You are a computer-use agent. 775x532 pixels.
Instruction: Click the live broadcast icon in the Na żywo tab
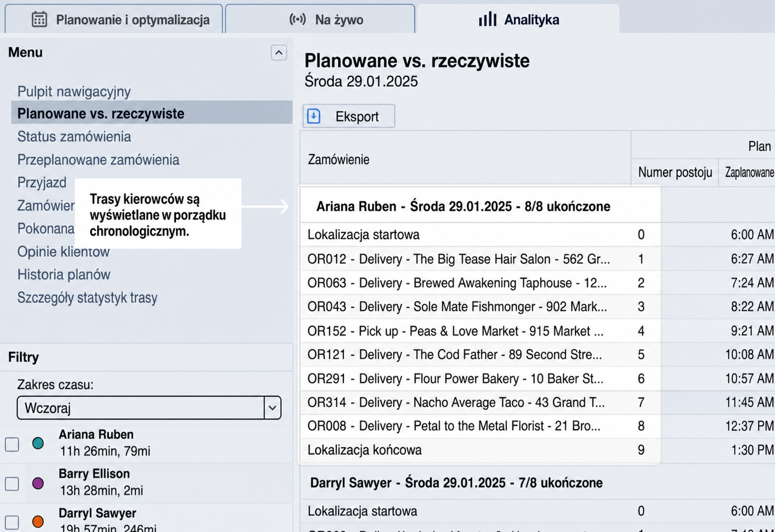297,19
